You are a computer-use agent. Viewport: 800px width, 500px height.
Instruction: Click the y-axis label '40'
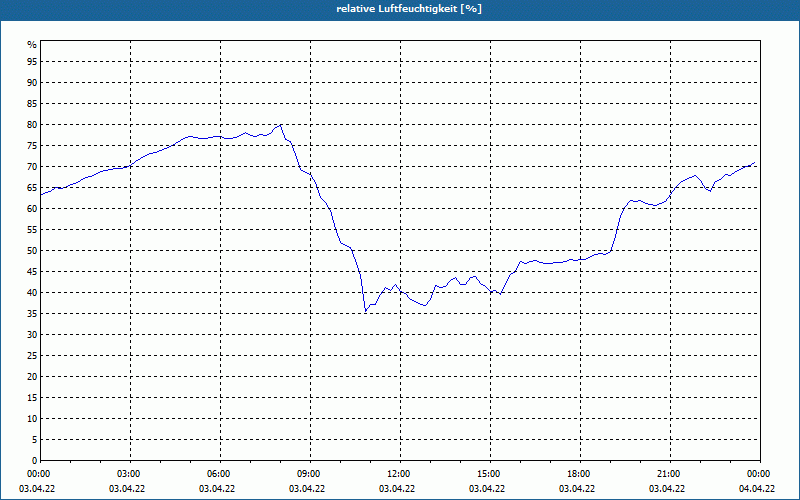[32, 292]
